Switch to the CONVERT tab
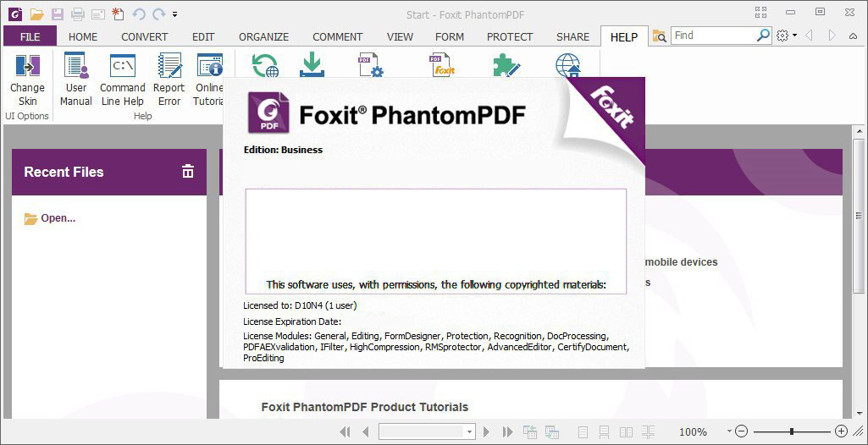 coord(145,37)
